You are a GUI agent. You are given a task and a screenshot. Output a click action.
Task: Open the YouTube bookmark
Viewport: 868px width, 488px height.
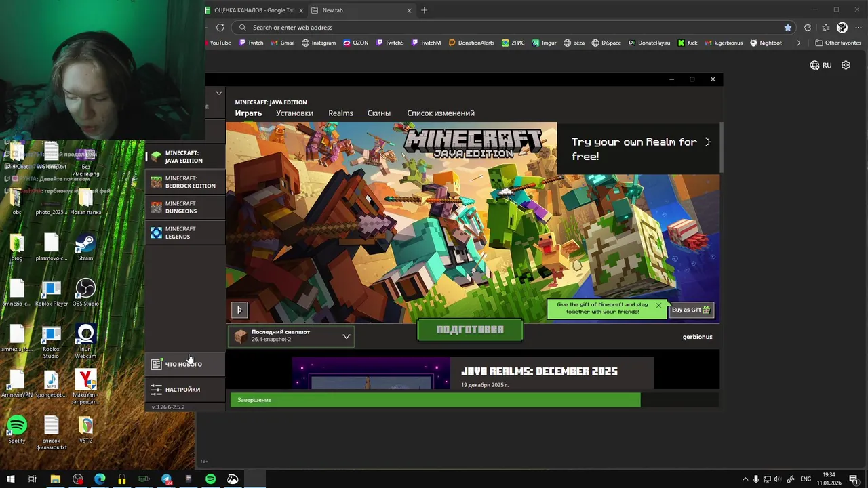218,43
